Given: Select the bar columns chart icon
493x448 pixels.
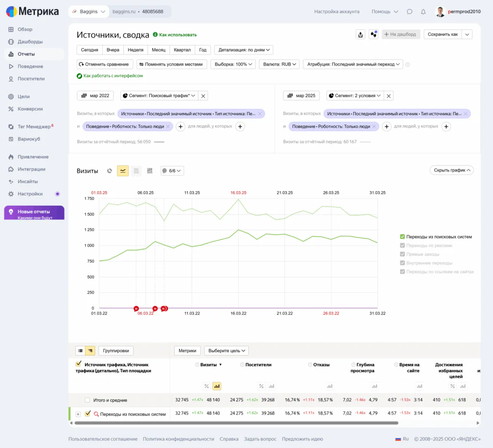Looking at the screenshot, I should [x=150, y=171].
